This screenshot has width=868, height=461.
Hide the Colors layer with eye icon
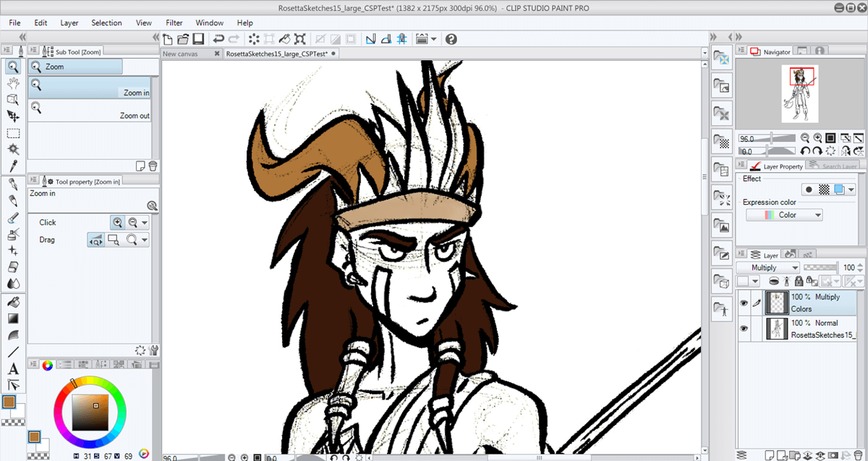(744, 303)
